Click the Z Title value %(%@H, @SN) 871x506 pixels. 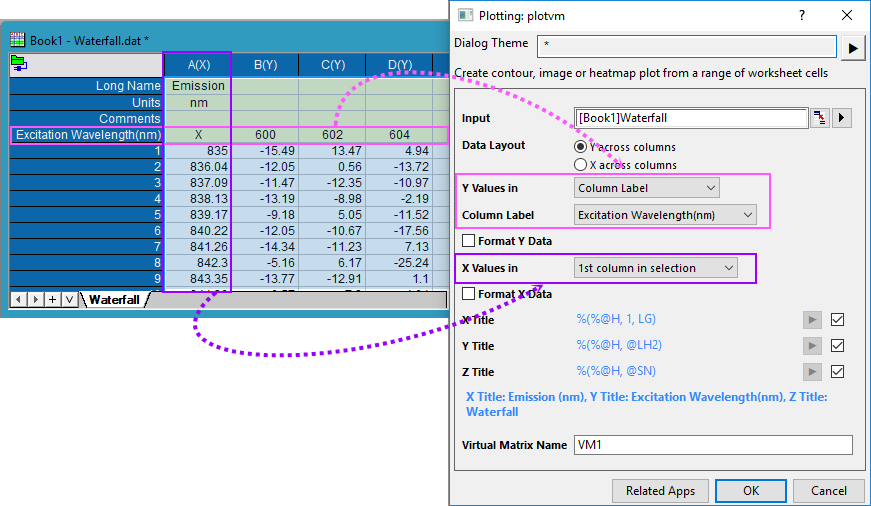tap(616, 371)
